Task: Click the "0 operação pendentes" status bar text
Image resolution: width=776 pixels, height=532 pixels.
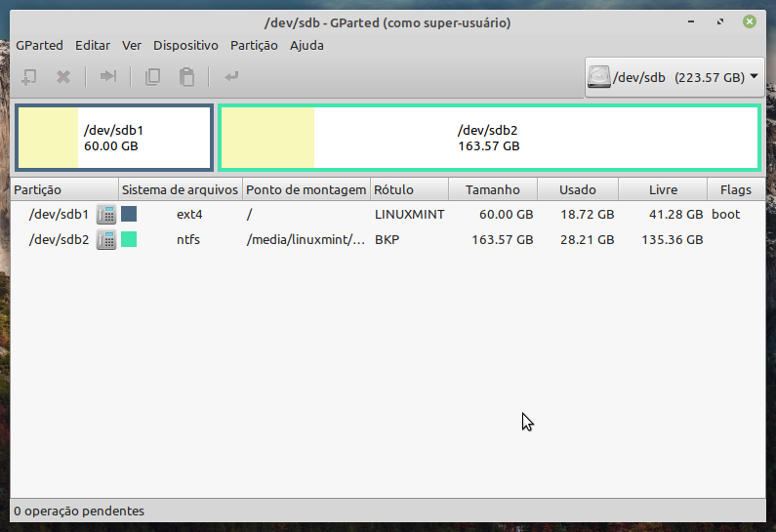Action: (x=79, y=512)
